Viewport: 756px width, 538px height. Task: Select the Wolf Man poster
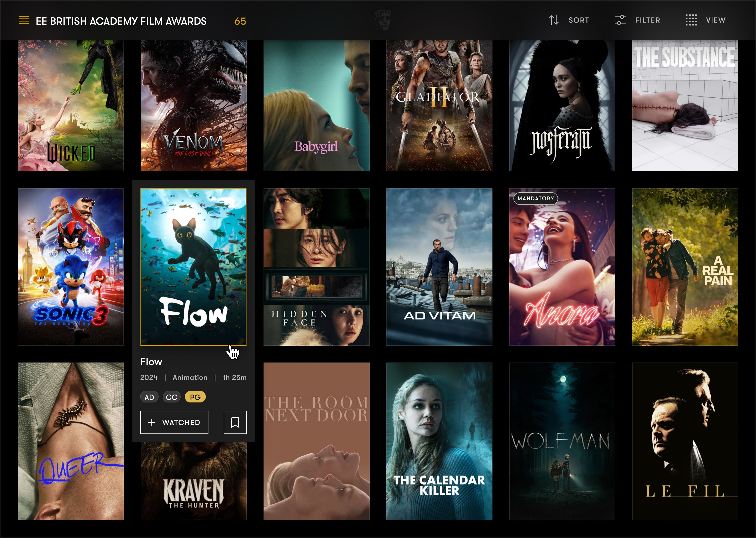[562, 441]
